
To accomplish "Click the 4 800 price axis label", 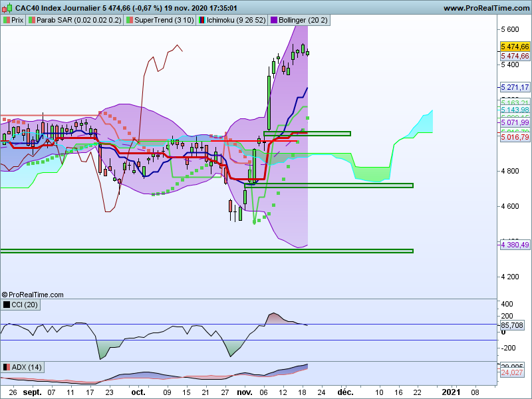I will (x=510, y=171).
